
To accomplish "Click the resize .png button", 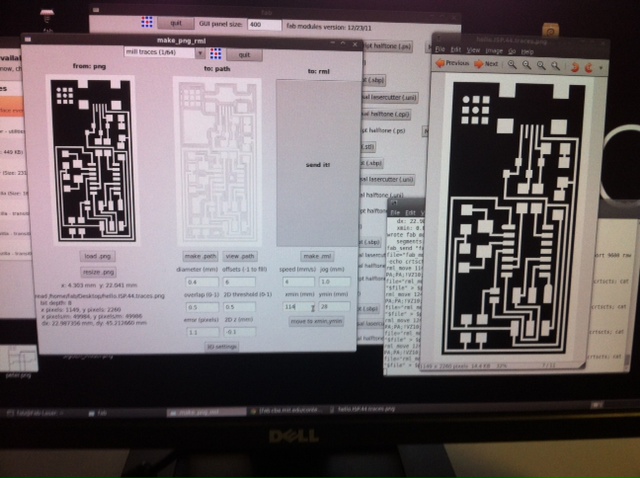I will (98, 272).
